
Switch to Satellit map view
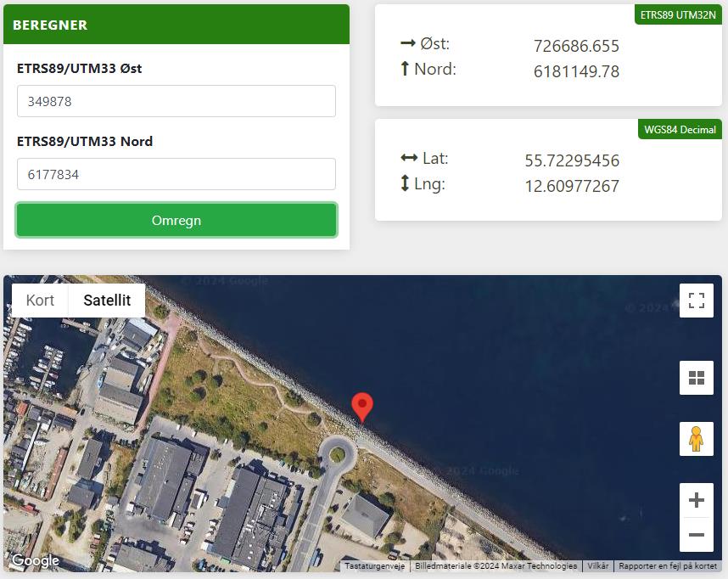[107, 301]
